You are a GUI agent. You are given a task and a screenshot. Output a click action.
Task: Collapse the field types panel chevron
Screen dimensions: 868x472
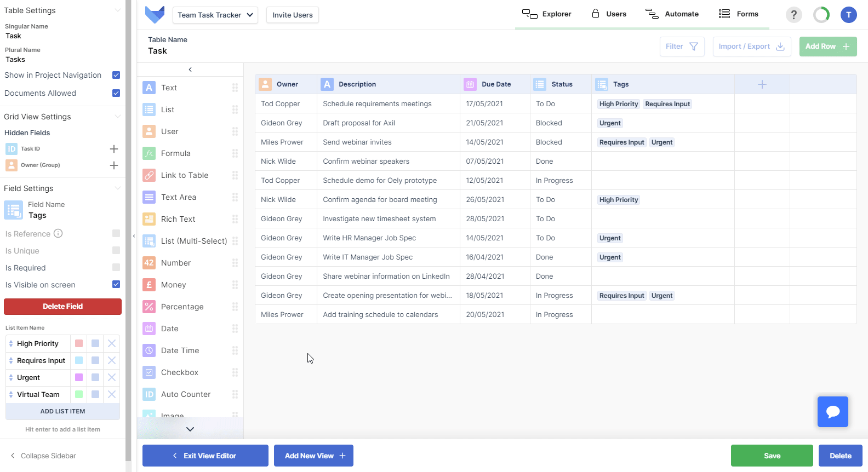[x=190, y=70]
